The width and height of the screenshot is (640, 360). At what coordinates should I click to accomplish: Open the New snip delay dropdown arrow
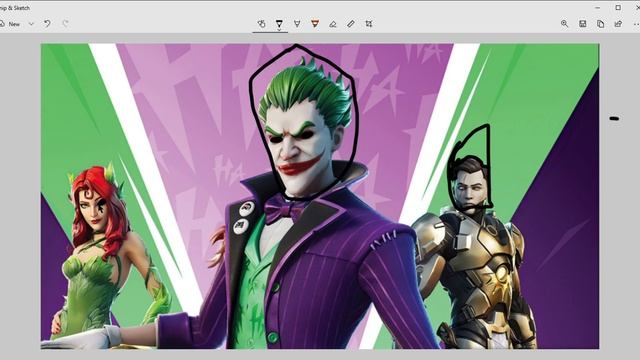[31, 24]
